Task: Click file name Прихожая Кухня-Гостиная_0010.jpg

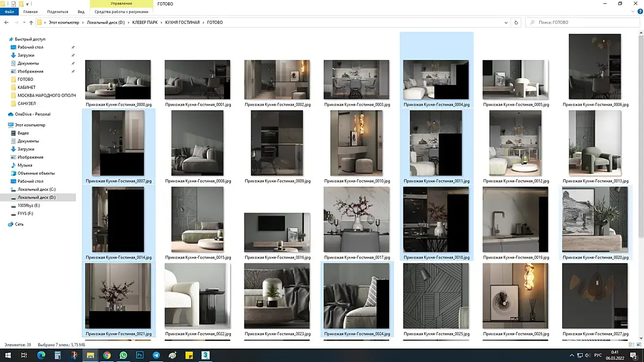Action: pos(357,181)
